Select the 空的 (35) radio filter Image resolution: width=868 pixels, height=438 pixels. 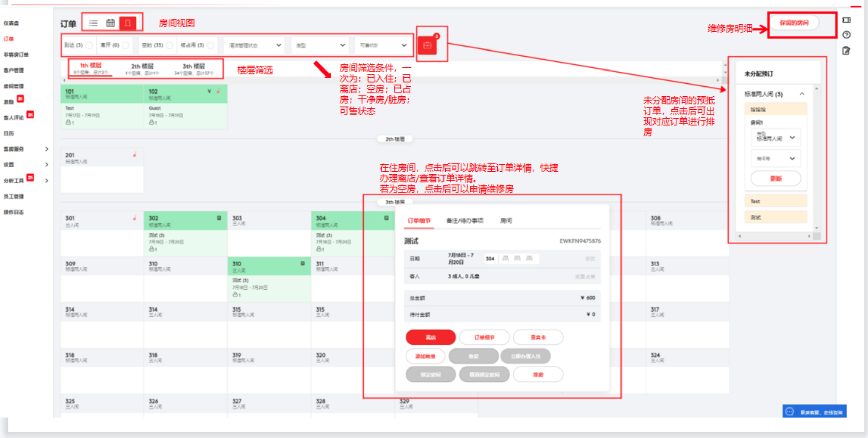[x=170, y=45]
